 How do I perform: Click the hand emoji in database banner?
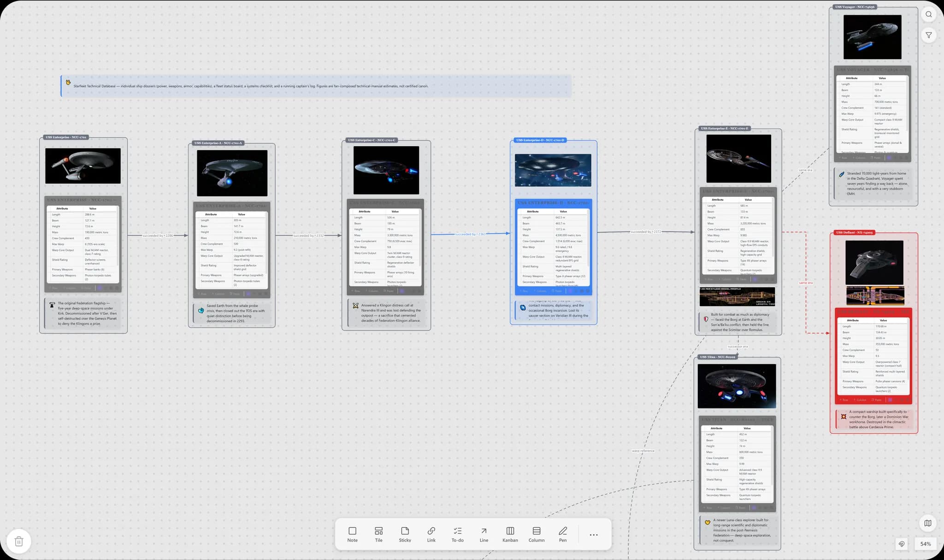pyautogui.click(x=68, y=83)
